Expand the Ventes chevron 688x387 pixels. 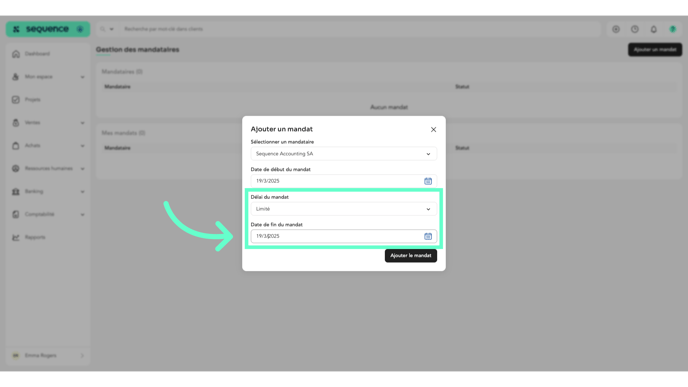click(82, 123)
